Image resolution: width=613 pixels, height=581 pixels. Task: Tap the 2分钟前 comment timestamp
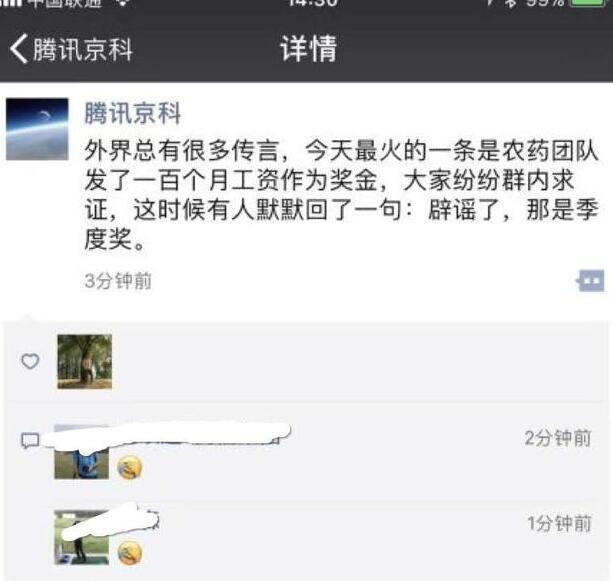tap(557, 438)
